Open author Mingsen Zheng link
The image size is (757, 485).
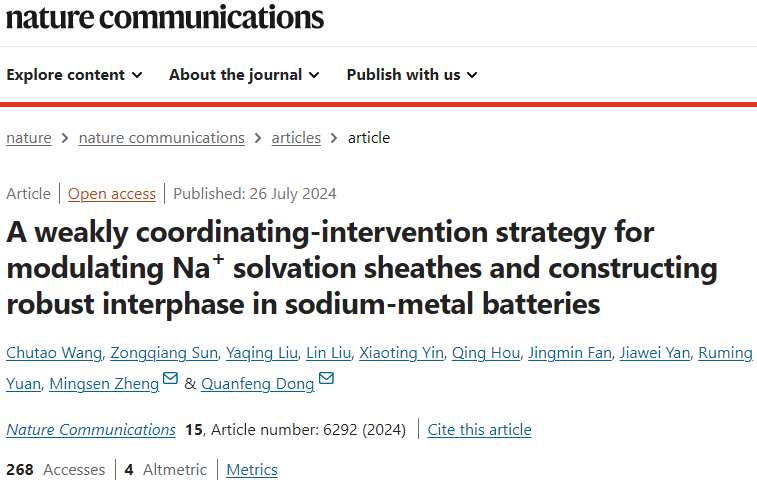coord(104,384)
